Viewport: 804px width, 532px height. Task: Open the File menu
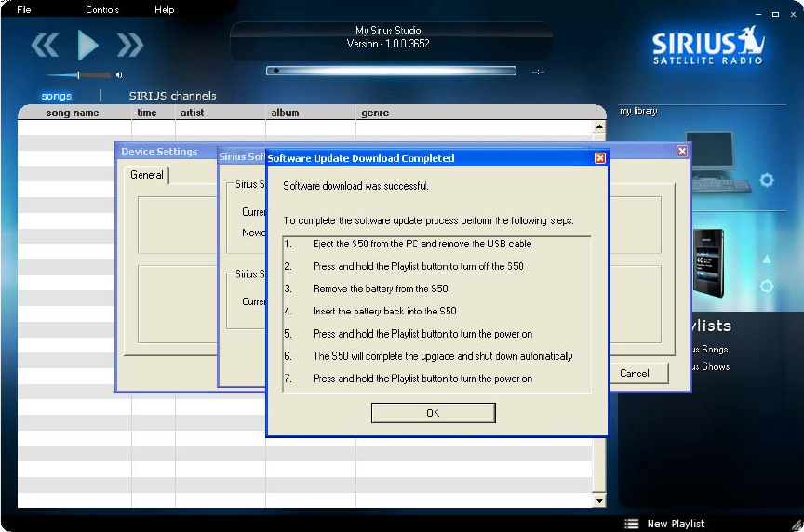pyautogui.click(x=24, y=9)
